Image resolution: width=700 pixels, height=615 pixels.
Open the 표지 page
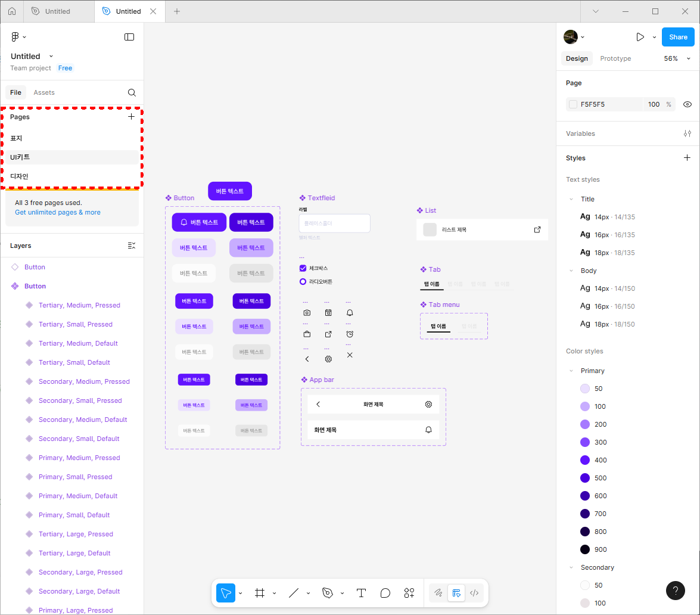pos(71,138)
